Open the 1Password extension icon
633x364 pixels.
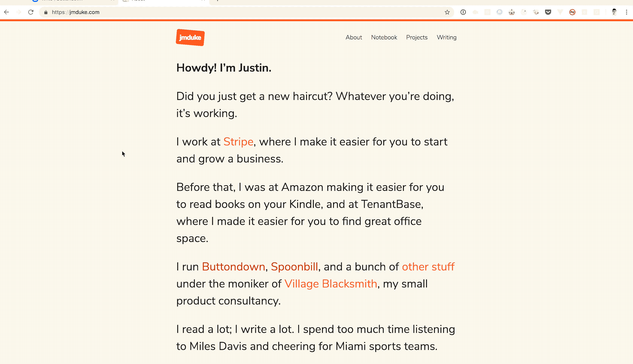[463, 12]
